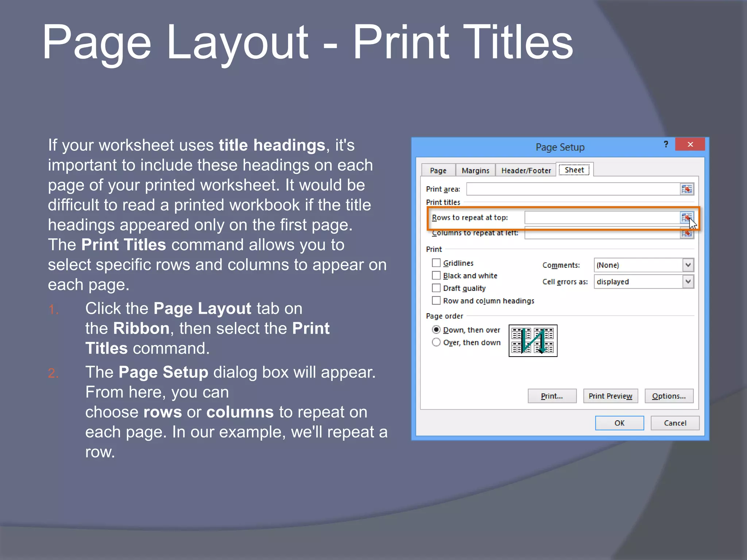Check the Black and white option
The width and height of the screenshot is (747, 560).
pos(436,275)
